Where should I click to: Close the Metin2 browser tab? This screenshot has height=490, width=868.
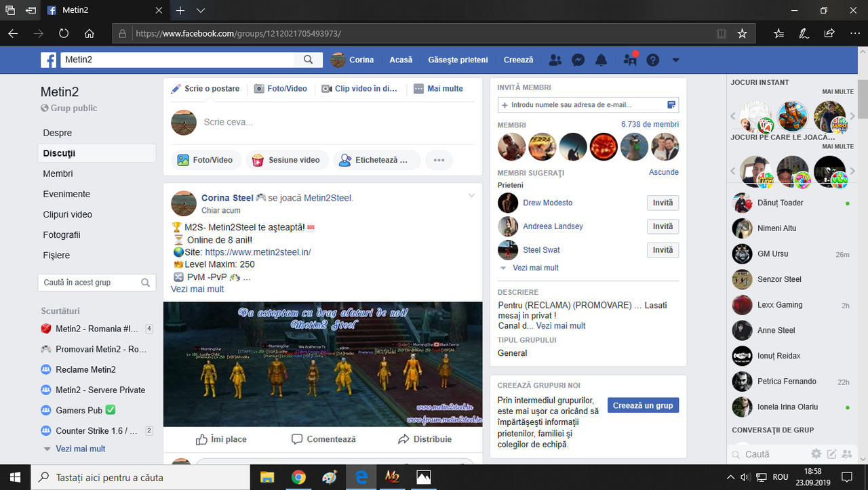pyautogui.click(x=158, y=11)
